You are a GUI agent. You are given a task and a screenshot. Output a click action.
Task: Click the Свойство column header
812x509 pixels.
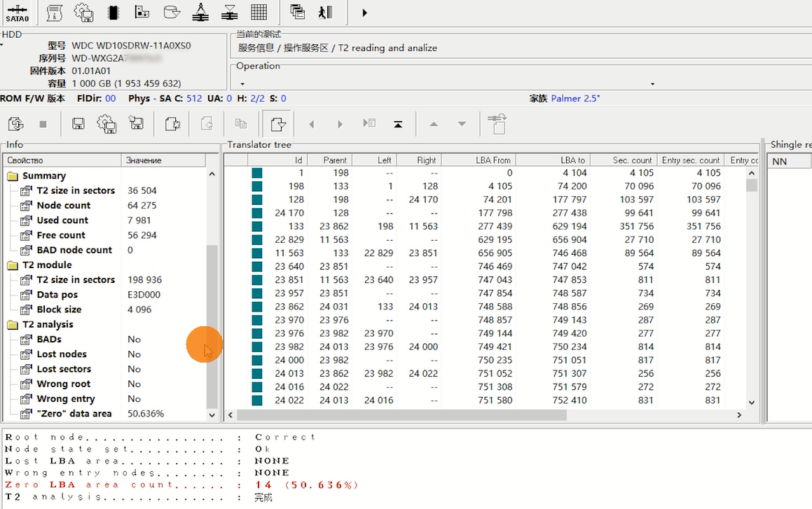point(62,160)
